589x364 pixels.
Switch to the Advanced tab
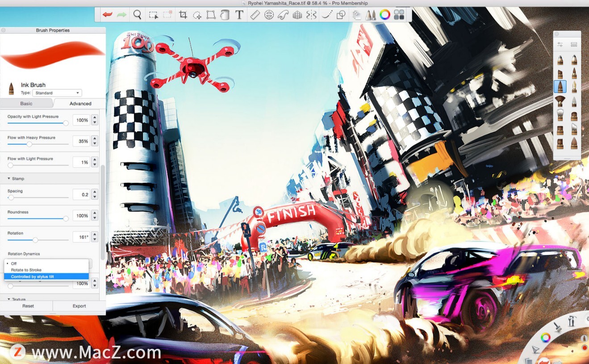click(x=80, y=104)
